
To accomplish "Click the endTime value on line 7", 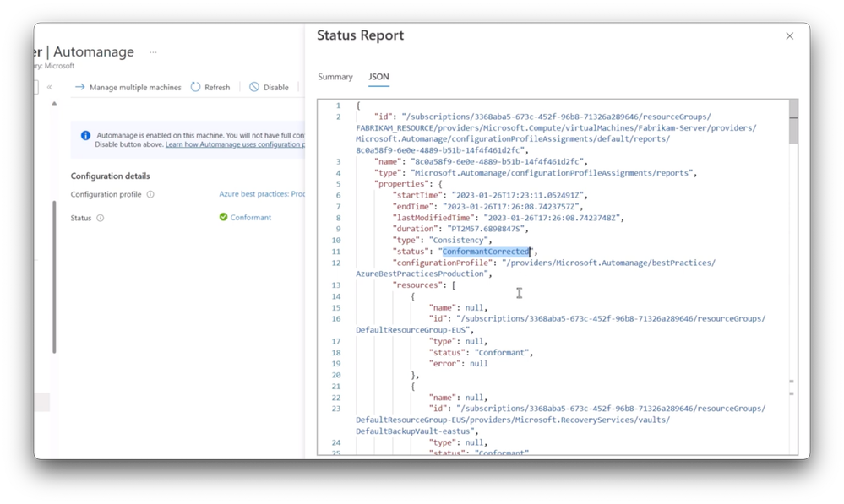I will 513,207.
